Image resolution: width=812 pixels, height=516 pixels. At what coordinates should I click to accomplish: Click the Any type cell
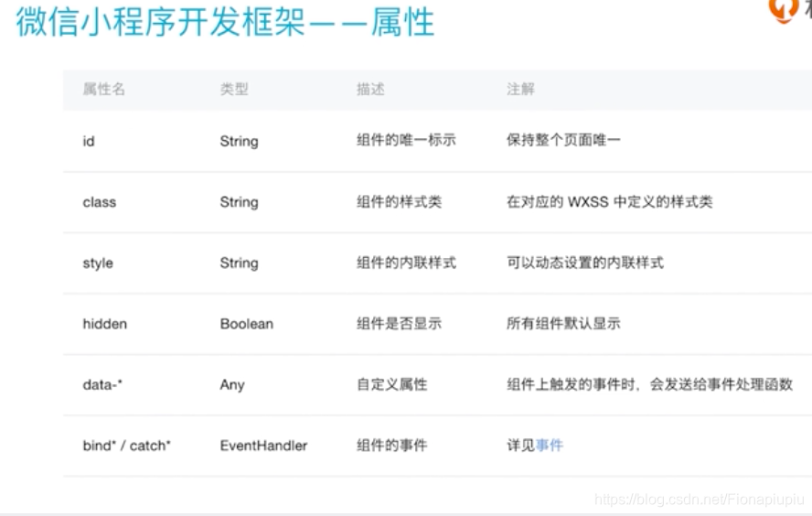coord(232,385)
